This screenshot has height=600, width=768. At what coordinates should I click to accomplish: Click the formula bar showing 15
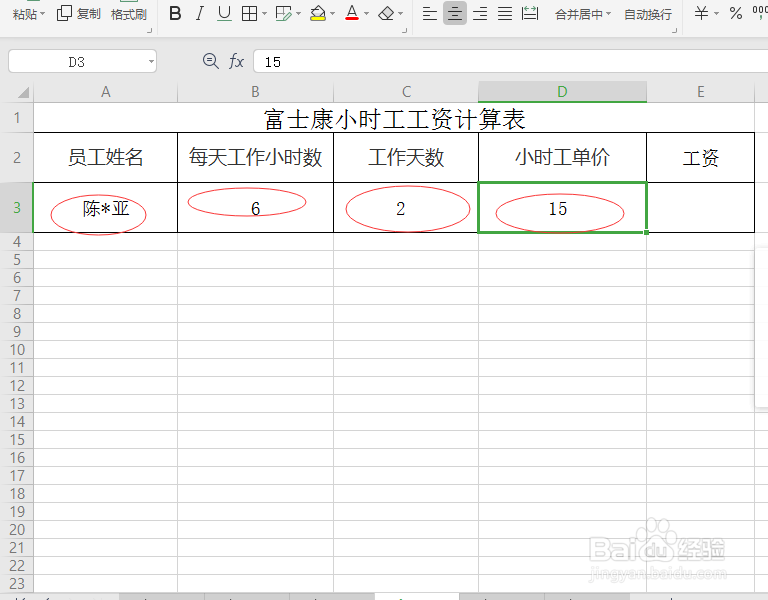click(x=510, y=62)
